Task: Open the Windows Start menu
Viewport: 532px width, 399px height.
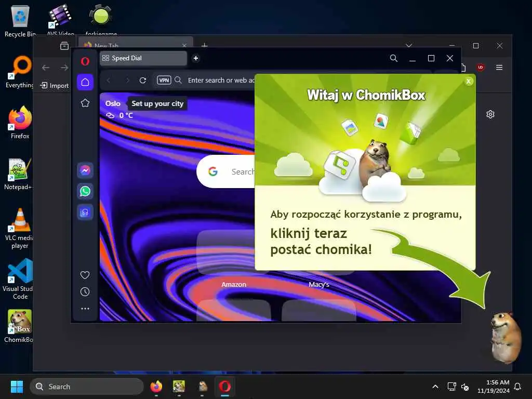Action: (x=17, y=387)
